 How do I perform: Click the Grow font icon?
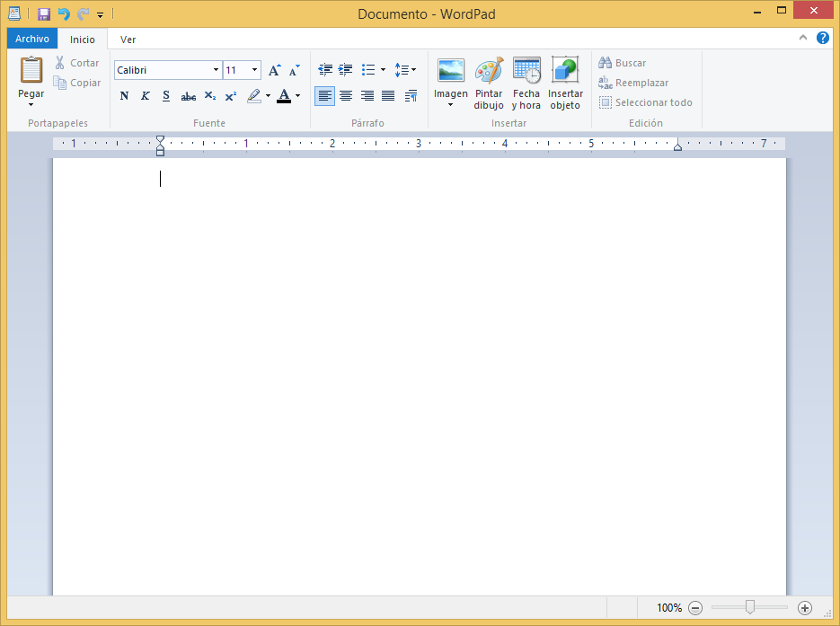[x=274, y=70]
